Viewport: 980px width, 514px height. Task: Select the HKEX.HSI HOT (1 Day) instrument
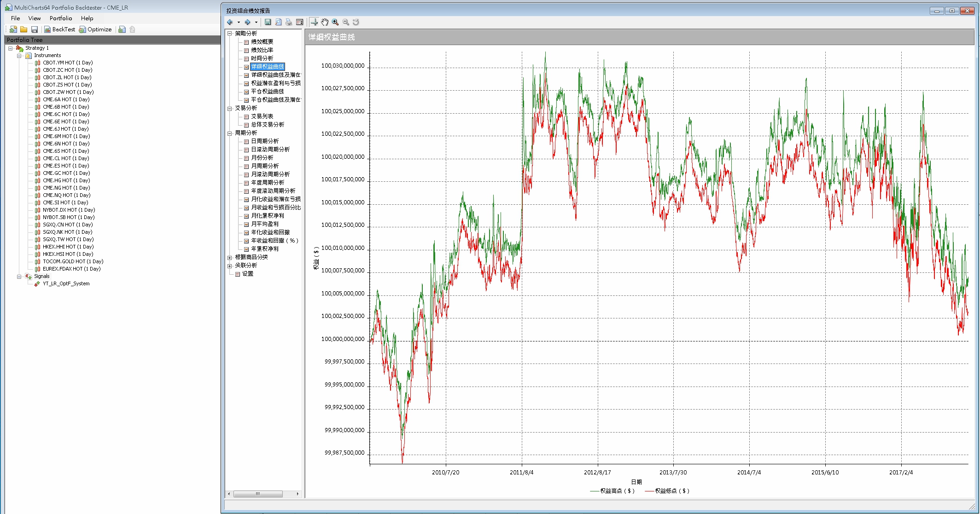[68, 254]
